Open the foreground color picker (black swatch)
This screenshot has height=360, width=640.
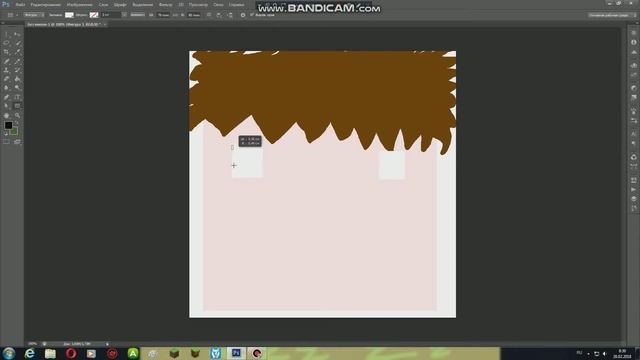pos(8,125)
